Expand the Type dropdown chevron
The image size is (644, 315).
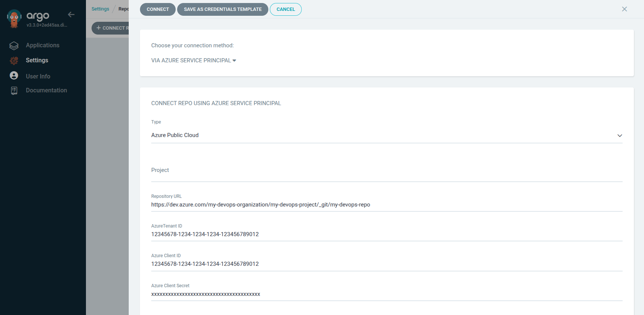pyautogui.click(x=620, y=136)
